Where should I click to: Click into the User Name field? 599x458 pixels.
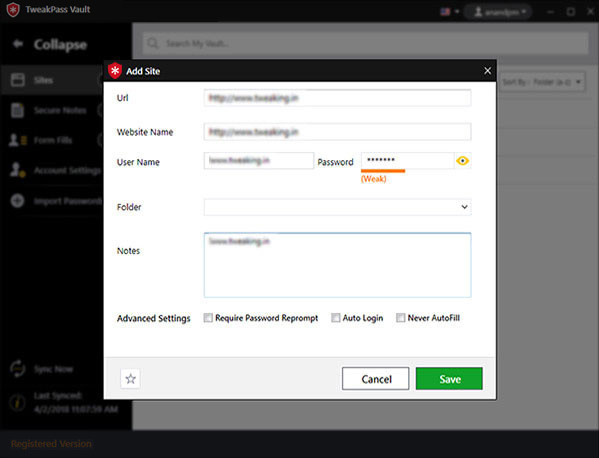[x=259, y=161]
